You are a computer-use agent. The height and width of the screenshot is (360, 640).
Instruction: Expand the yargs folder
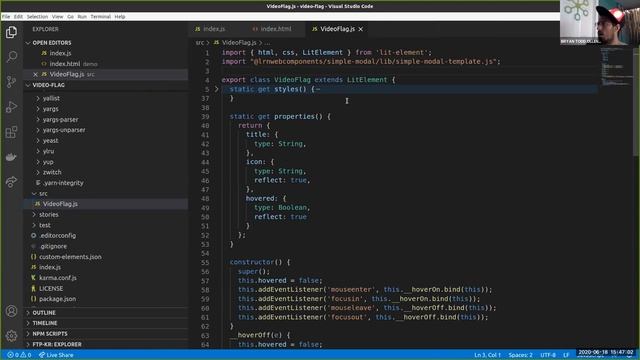pyautogui.click(x=51, y=109)
